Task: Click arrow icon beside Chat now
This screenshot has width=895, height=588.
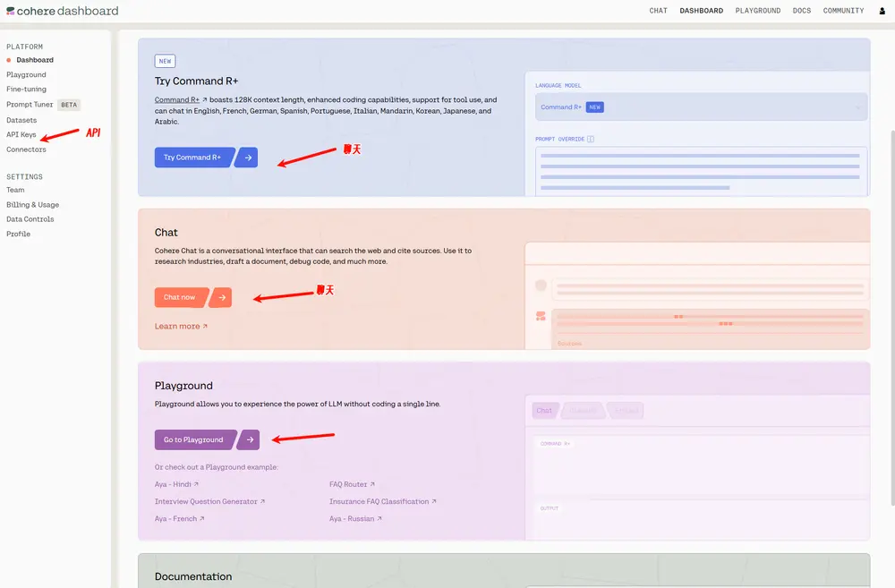Action: click(223, 297)
